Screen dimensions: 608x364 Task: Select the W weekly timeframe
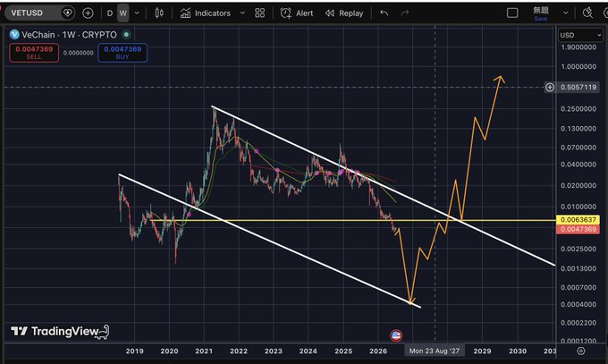tap(122, 13)
